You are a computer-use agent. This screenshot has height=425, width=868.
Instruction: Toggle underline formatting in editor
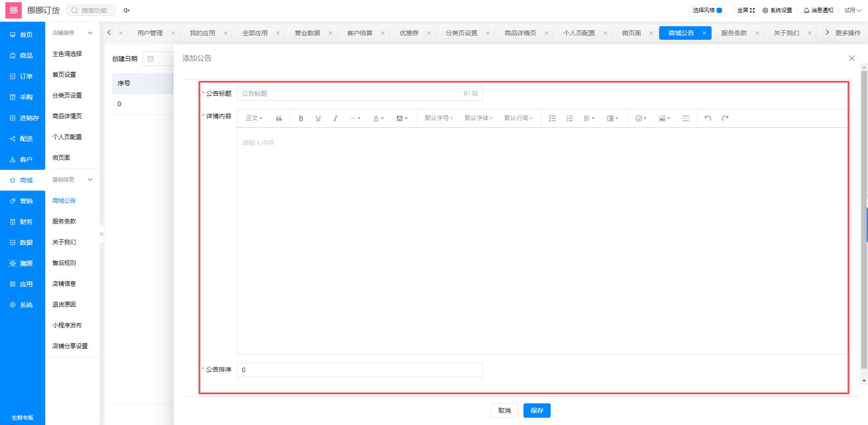318,118
